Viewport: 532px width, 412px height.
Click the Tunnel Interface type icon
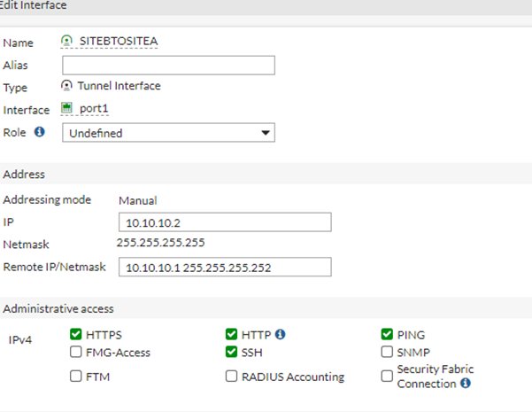(x=66, y=87)
